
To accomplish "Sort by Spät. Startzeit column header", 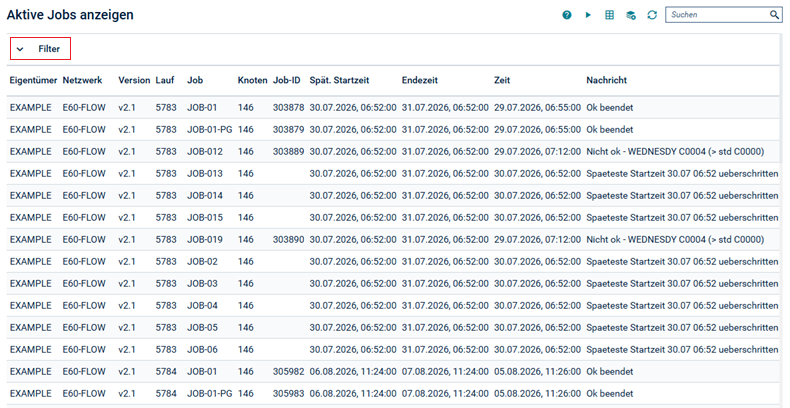I will coord(340,80).
